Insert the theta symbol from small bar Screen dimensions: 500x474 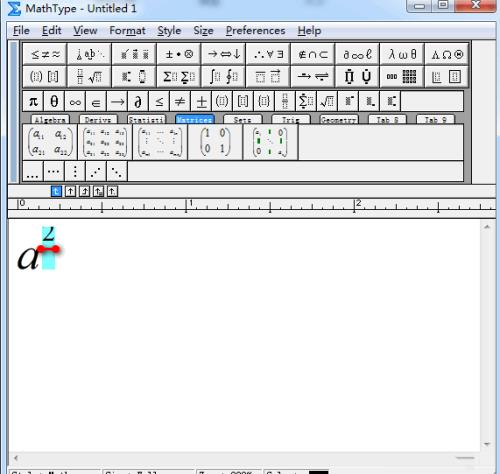coord(54,101)
